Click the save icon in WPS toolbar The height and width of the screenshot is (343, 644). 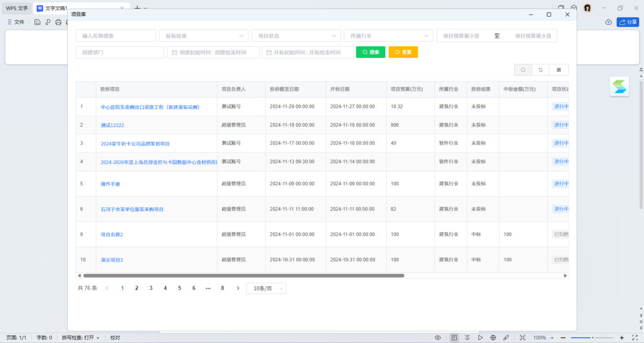pyautogui.click(x=37, y=22)
